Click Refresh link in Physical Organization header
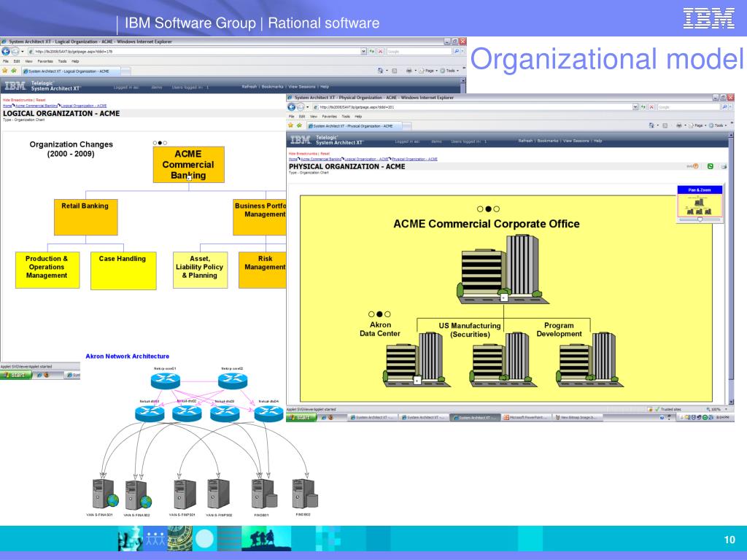This screenshot has width=747, height=560. (525, 141)
